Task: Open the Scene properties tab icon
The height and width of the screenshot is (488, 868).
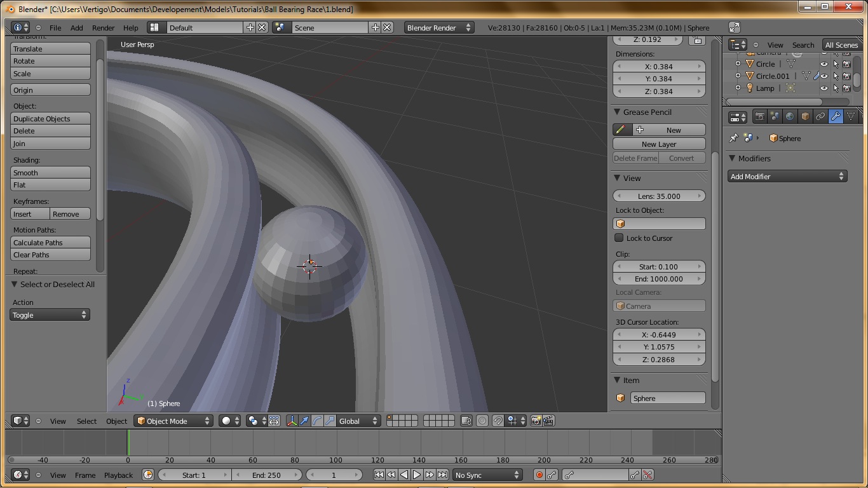Action: (775, 117)
